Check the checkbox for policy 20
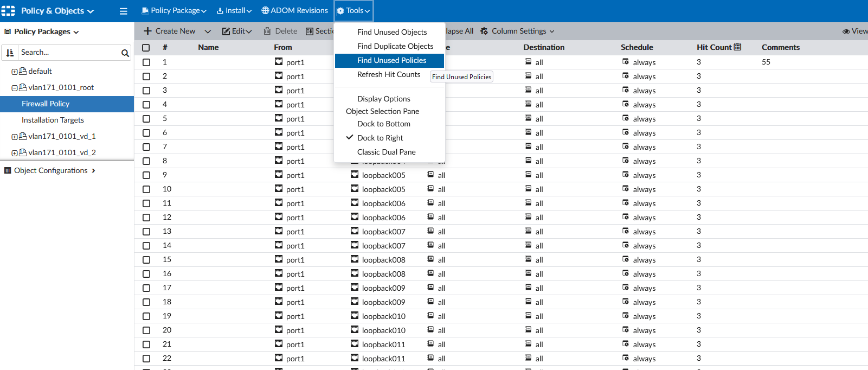Viewport: 868px width, 370px height. coord(146,330)
